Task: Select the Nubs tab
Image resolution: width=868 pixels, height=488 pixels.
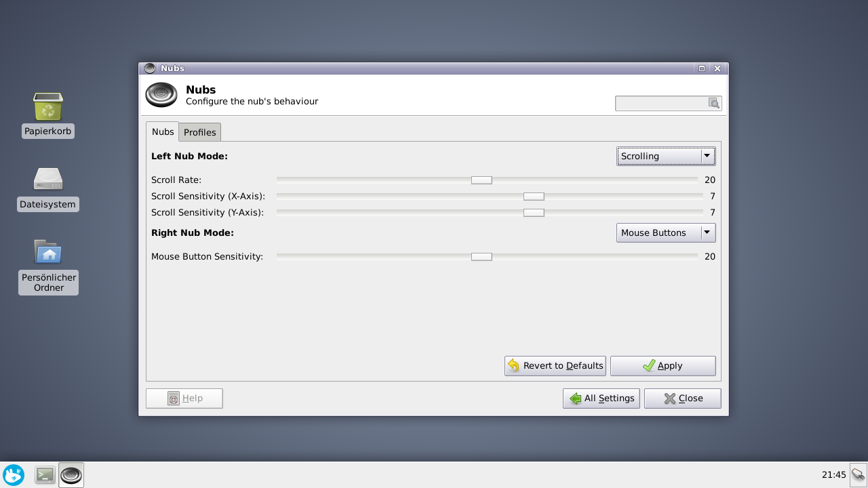Action: click(163, 131)
